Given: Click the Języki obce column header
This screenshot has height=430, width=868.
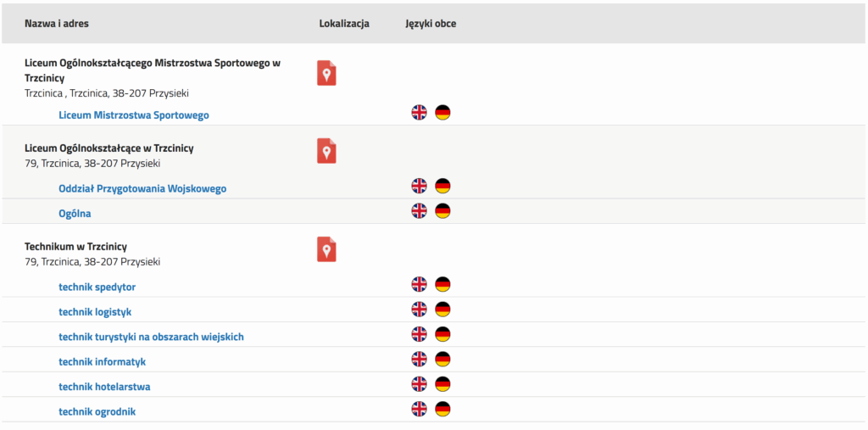Looking at the screenshot, I should click(431, 24).
